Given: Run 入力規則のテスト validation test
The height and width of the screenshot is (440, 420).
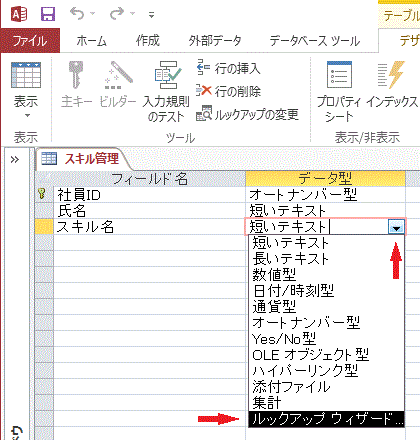Looking at the screenshot, I should click(166, 91).
